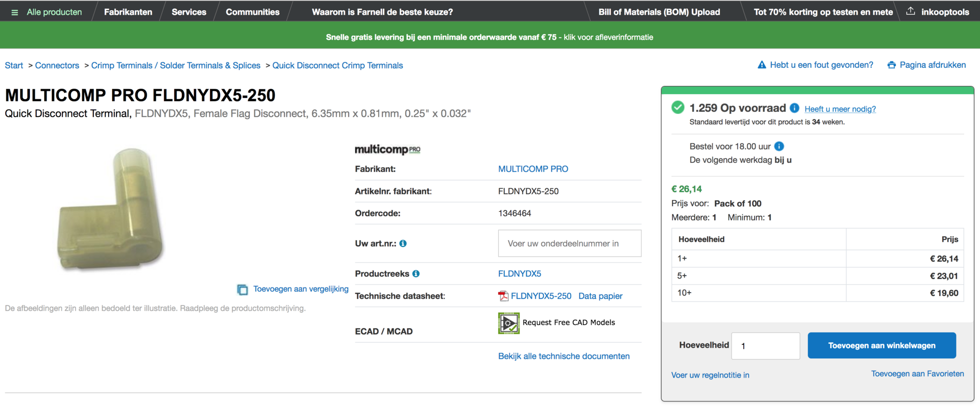Viewport: 980px width, 406px height.
Task: Click Toevoegen aan vergelijking link
Action: tap(301, 289)
